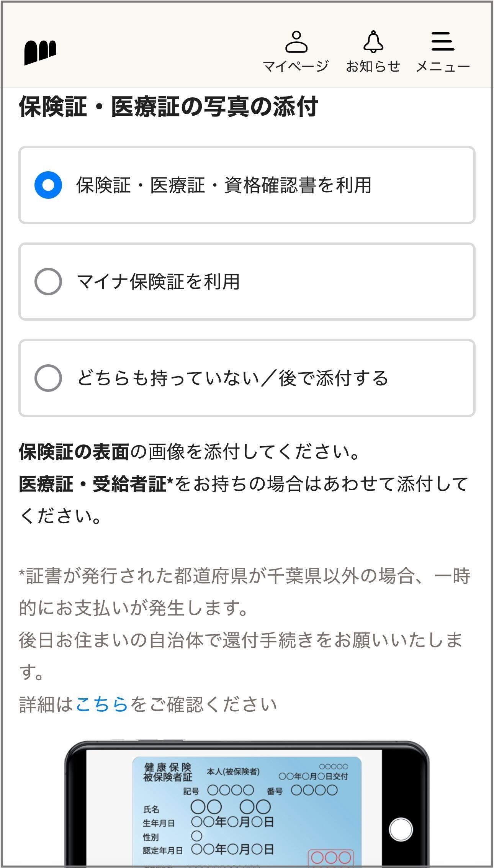Click the マイページ text label
494x868 pixels.
coord(296,67)
